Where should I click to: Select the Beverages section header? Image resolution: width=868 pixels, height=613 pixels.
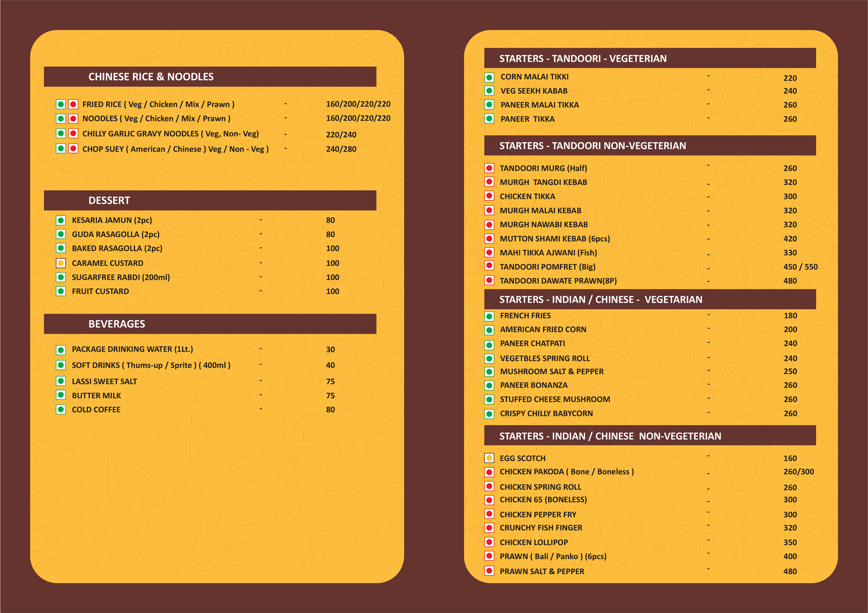[x=117, y=324]
